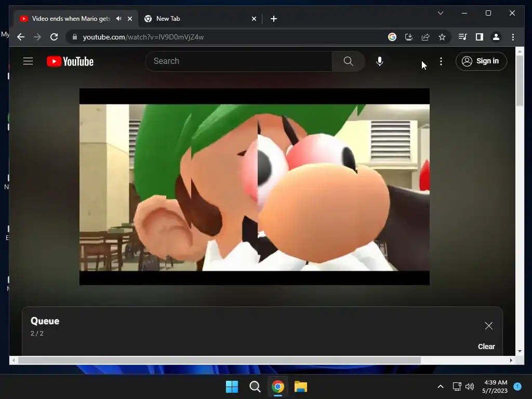Share this page from address bar

425,37
